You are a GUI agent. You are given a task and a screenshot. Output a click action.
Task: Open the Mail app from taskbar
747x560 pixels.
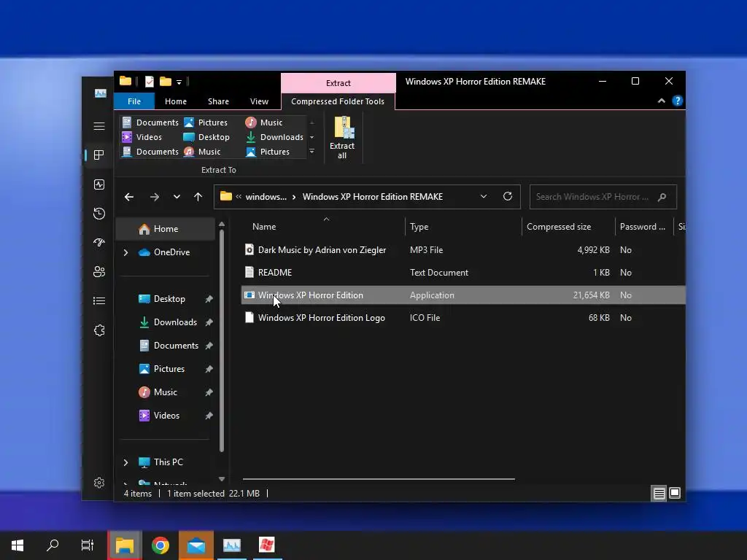click(196, 545)
